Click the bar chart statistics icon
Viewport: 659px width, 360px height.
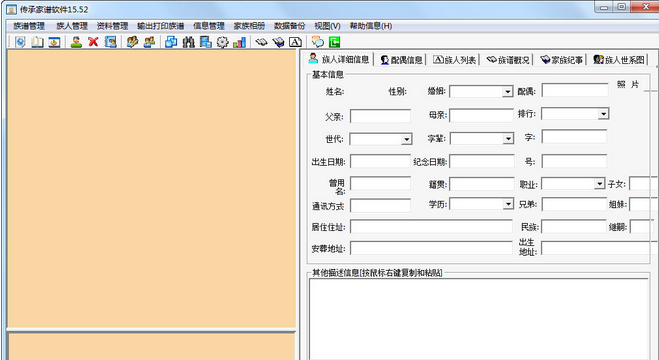[x=239, y=42]
